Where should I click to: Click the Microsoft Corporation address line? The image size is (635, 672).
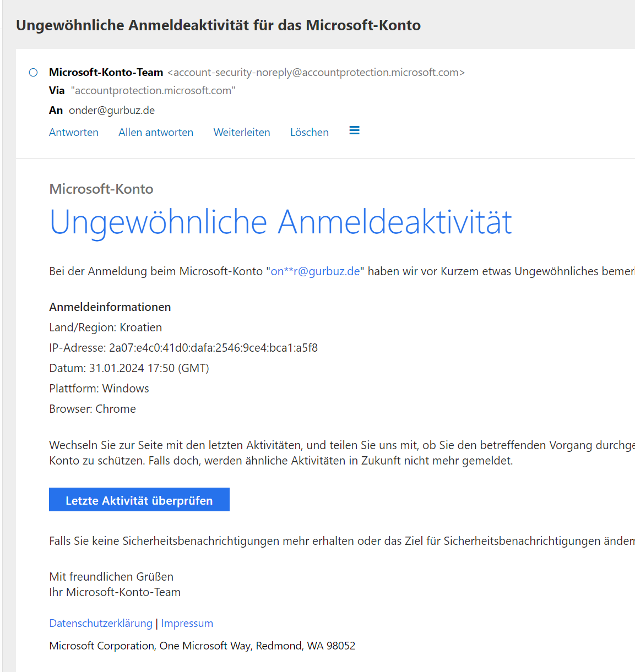tap(202, 646)
